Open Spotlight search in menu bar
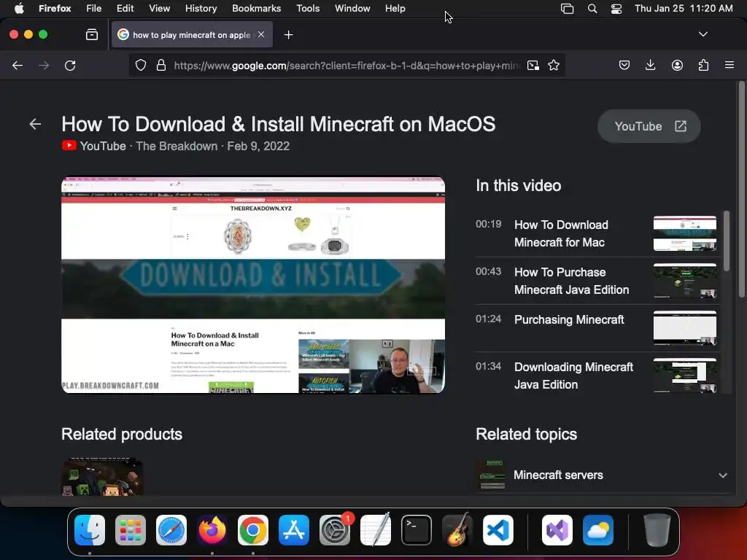 592,8
